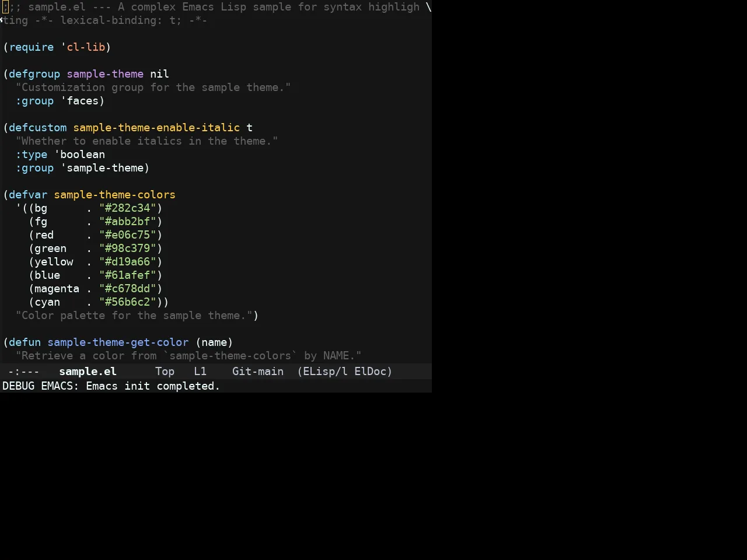Click the red key in the color alist
747x560 pixels.
tap(44, 235)
